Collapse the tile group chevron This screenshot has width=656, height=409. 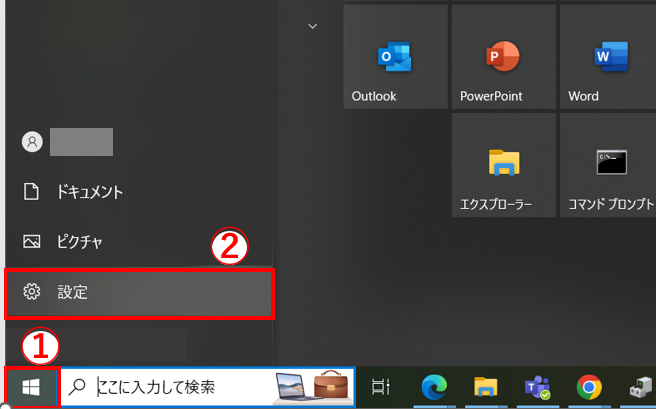point(313,26)
